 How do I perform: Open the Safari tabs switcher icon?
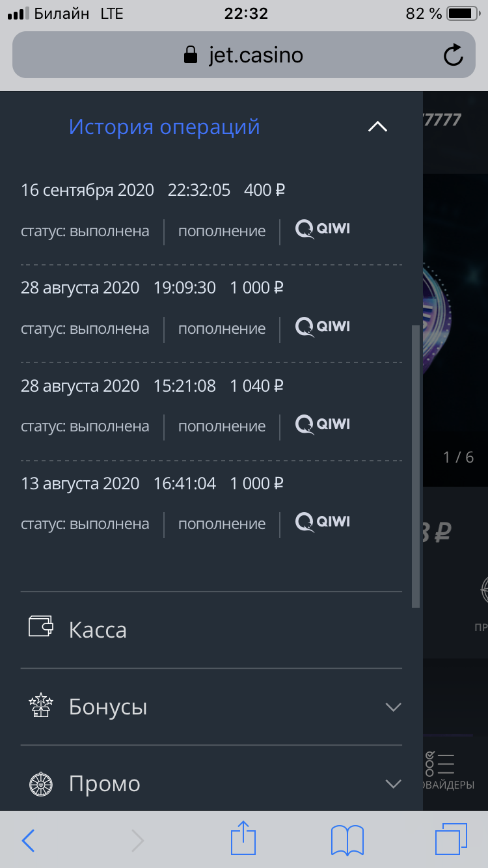pyautogui.click(x=451, y=839)
